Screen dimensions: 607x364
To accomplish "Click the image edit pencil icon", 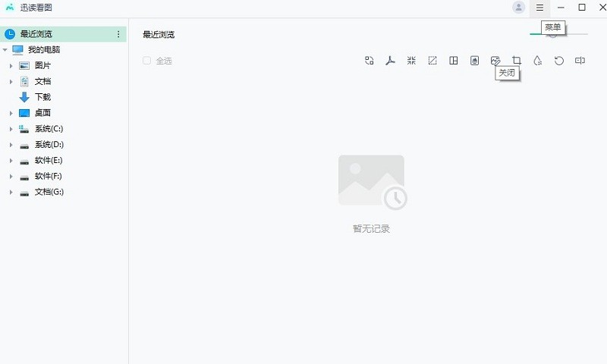I will 495,61.
